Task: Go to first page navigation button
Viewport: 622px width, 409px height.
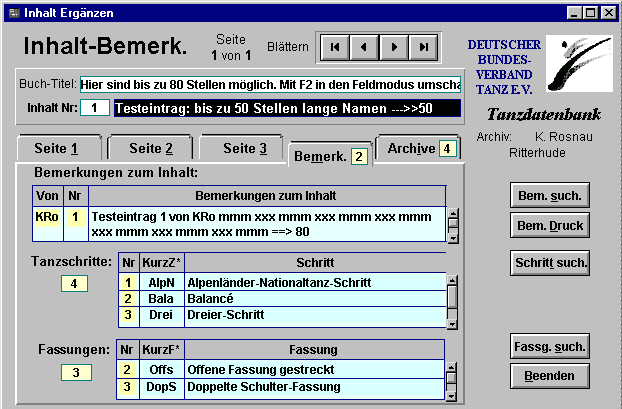Action: [x=335, y=47]
